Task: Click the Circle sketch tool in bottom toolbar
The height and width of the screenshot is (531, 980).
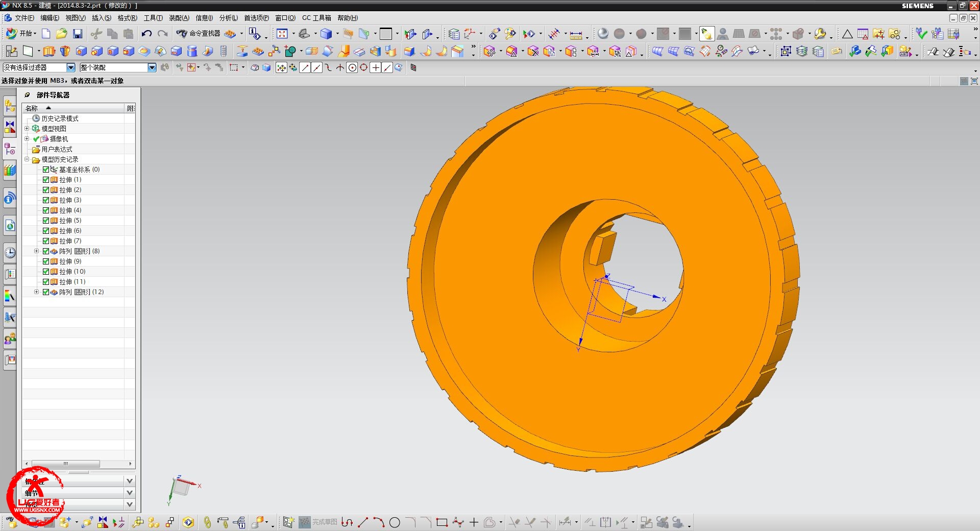Action: tap(395, 522)
